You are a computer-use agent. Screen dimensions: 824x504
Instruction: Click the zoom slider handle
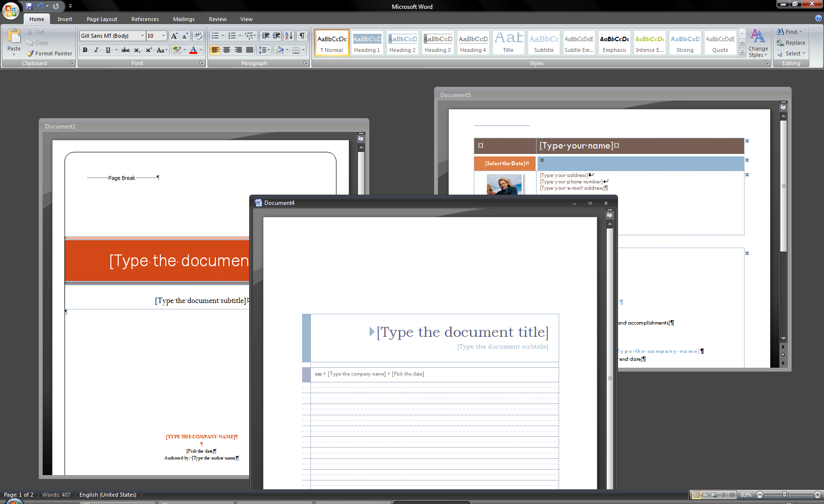[x=785, y=495]
